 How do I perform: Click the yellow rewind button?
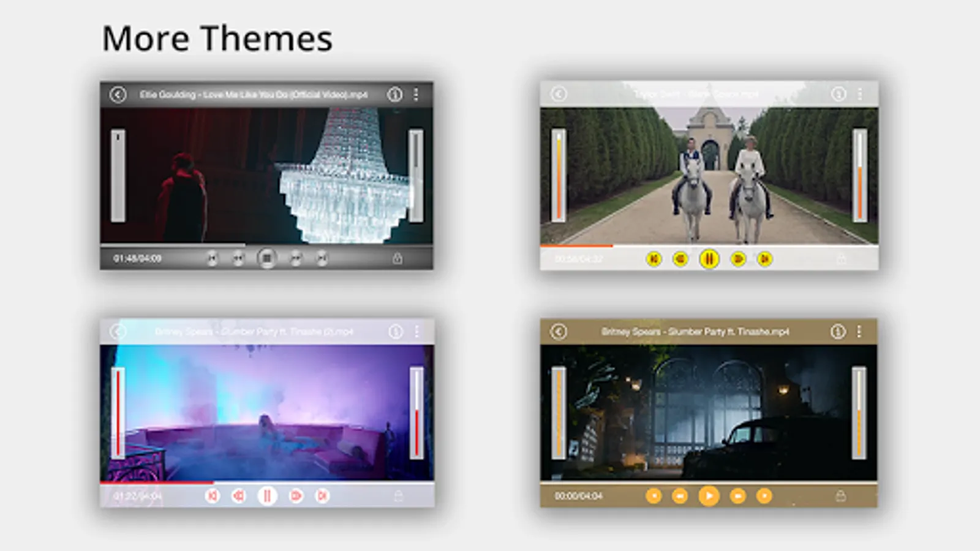(x=680, y=259)
